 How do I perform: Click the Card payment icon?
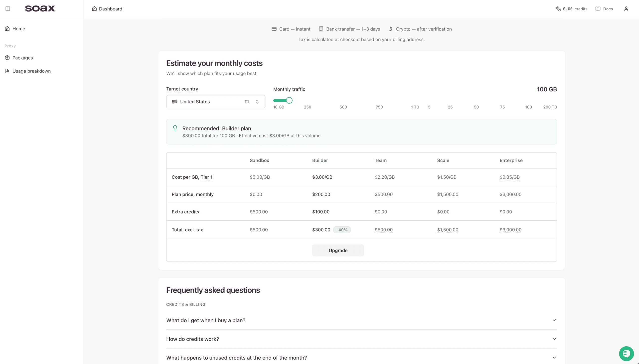(274, 29)
